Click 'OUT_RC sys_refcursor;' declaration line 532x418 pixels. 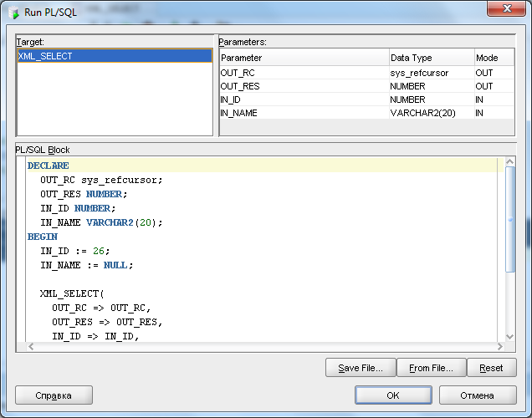(x=101, y=180)
